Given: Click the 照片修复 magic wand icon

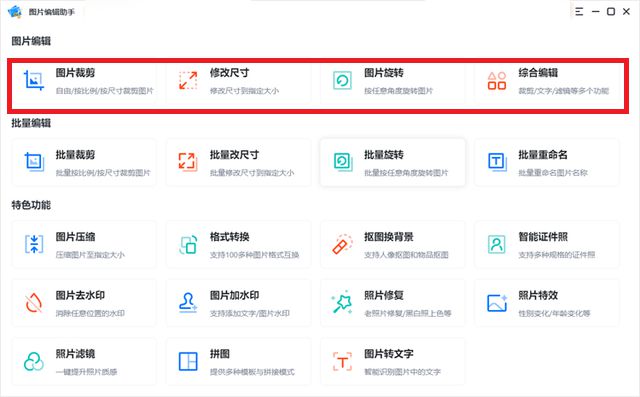Looking at the screenshot, I should tap(342, 302).
